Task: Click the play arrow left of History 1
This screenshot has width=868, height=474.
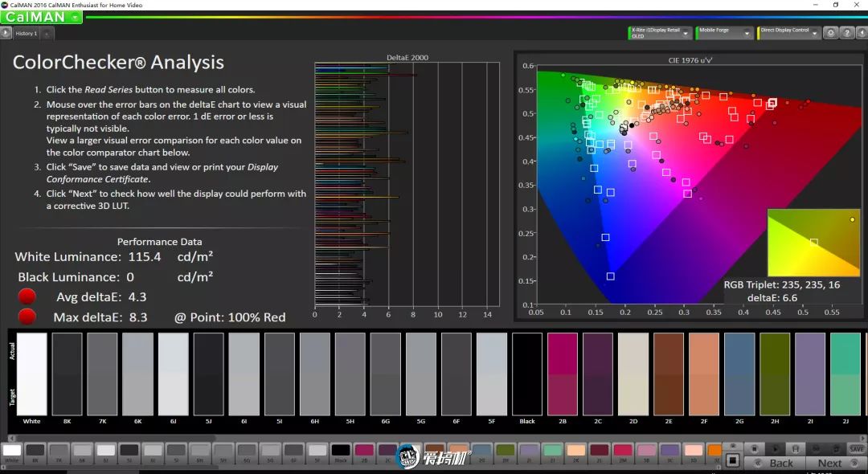Action: [6, 33]
